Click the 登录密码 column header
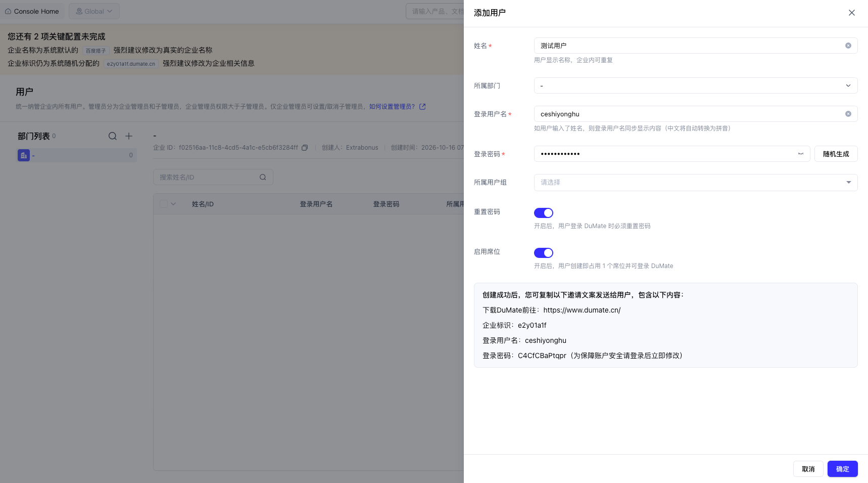The height and width of the screenshot is (483, 868). pos(386,204)
